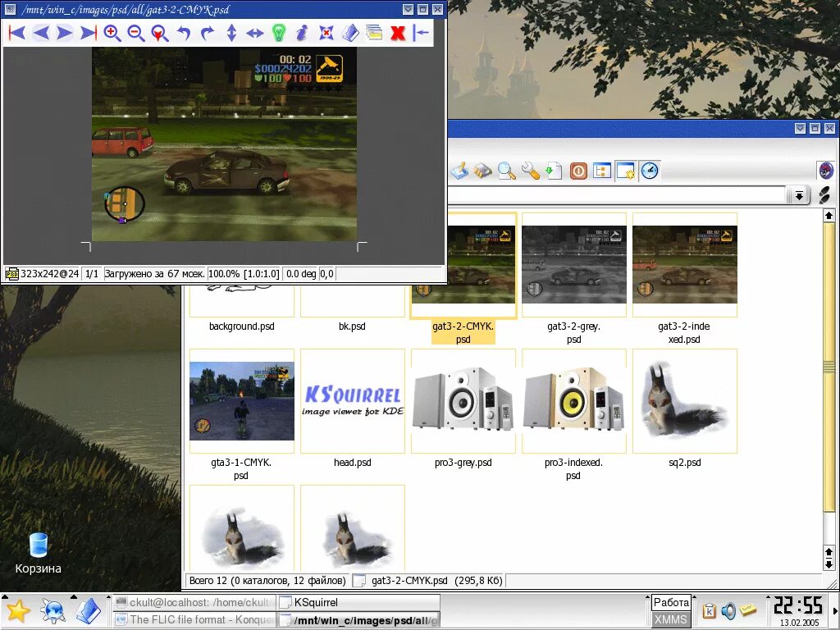Rotate the image clockwise
Viewport: 840px width, 630px height.
click(207, 33)
